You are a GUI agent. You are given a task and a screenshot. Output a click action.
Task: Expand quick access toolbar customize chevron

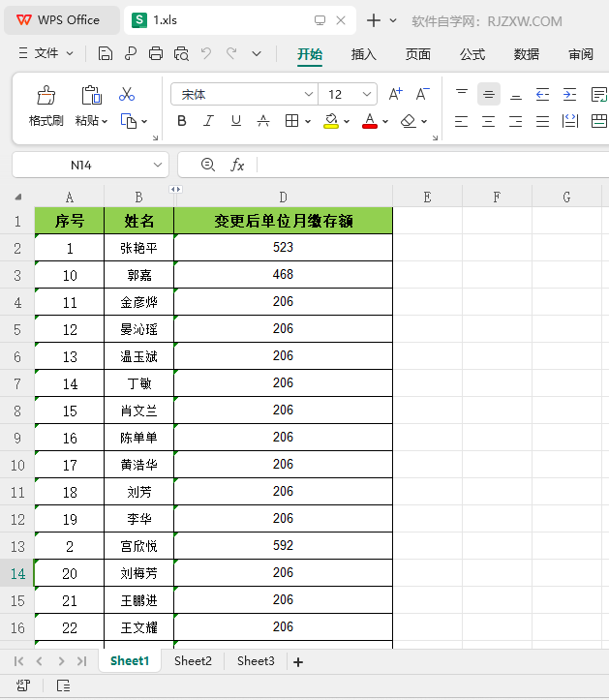point(257,54)
